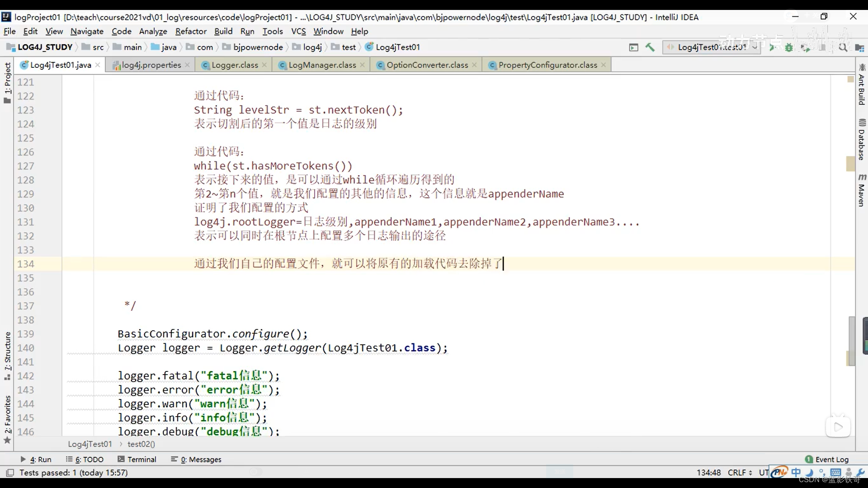
Task: Open the Project tool window
Action: click(x=7, y=83)
